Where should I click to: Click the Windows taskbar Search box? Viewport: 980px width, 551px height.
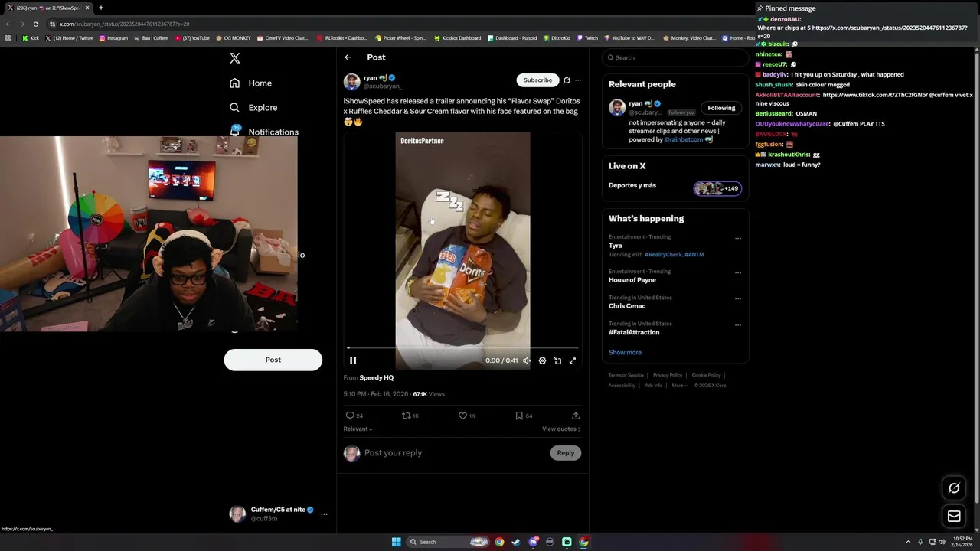pos(449,542)
